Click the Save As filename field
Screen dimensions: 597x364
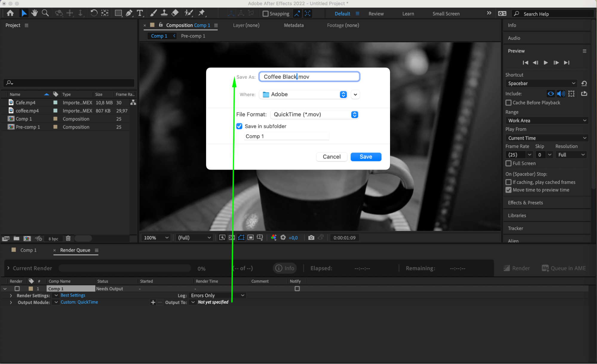(309, 77)
